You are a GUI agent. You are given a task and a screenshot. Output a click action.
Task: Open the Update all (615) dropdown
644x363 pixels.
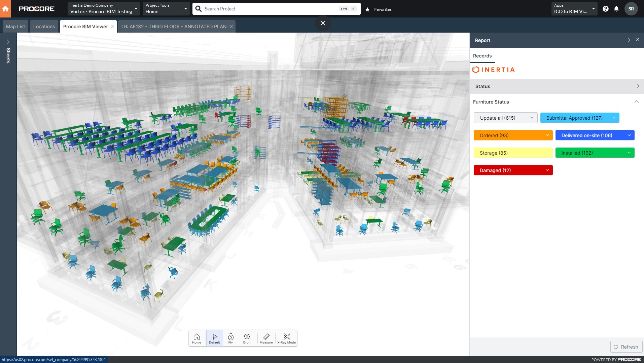505,118
